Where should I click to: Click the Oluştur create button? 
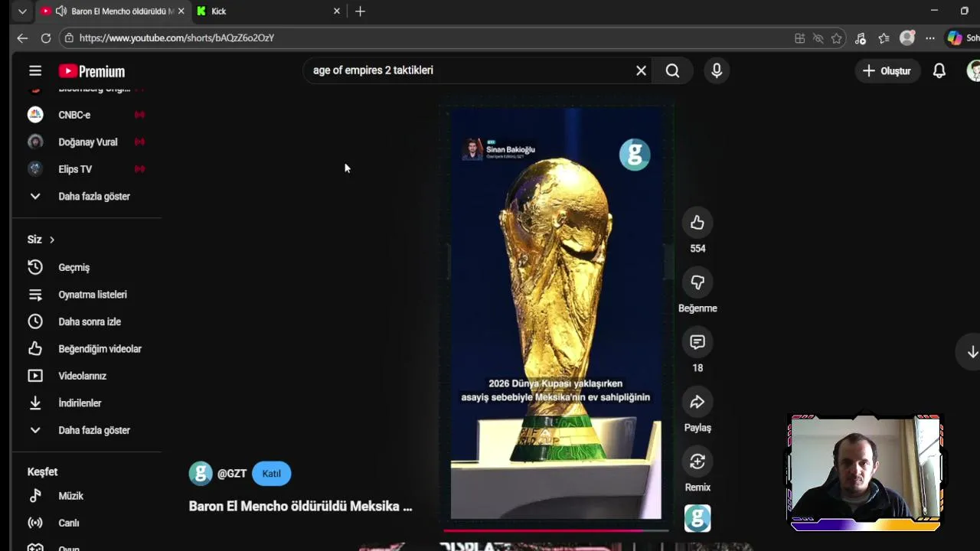[887, 71]
